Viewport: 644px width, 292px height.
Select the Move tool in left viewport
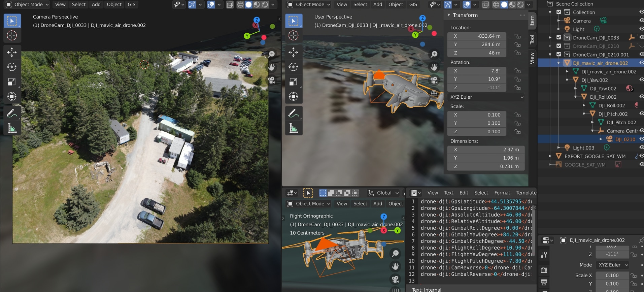coord(12,52)
